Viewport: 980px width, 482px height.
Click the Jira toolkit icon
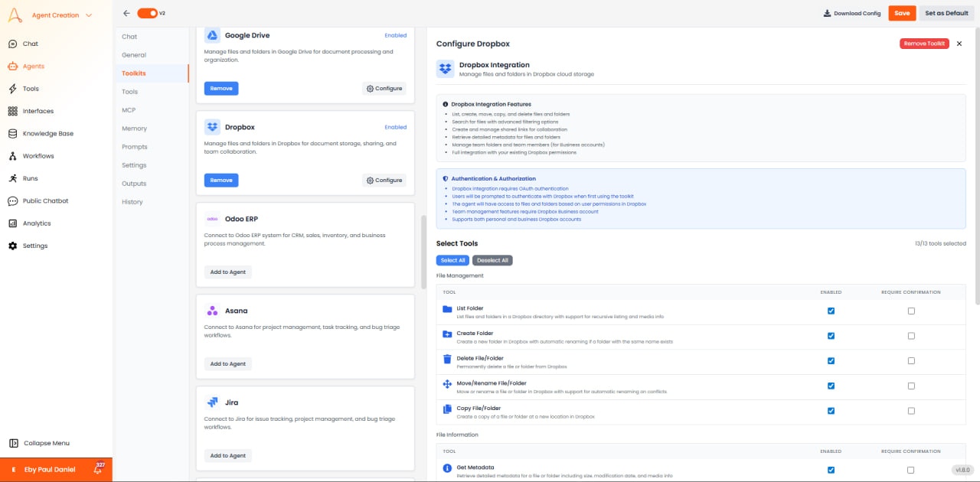coord(213,401)
